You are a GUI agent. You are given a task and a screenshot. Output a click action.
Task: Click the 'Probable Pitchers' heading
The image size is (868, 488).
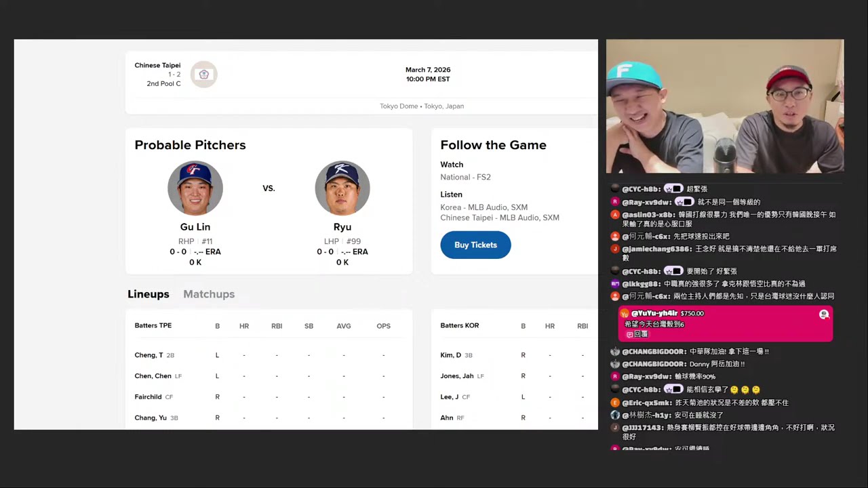point(190,145)
